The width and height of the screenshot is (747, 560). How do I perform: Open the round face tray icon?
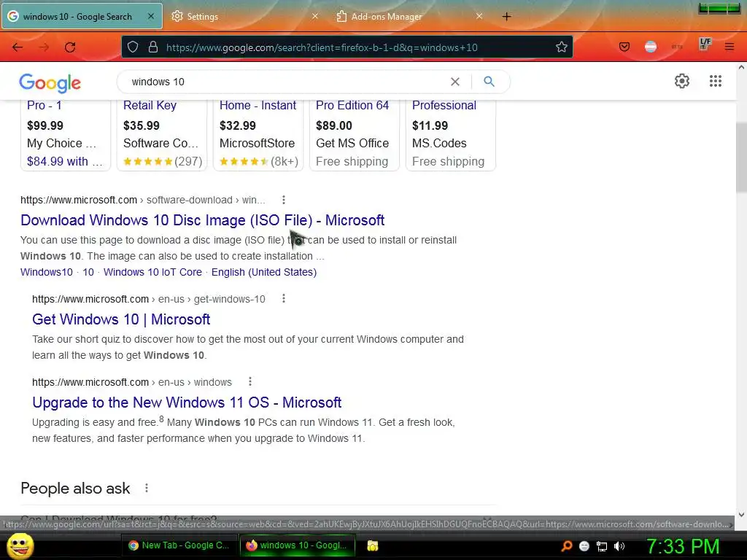(584, 546)
